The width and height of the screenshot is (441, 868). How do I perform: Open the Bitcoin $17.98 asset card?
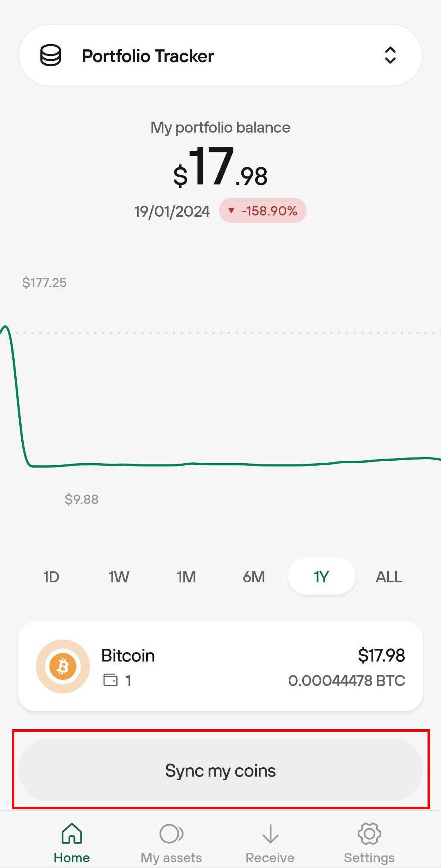[x=220, y=666]
